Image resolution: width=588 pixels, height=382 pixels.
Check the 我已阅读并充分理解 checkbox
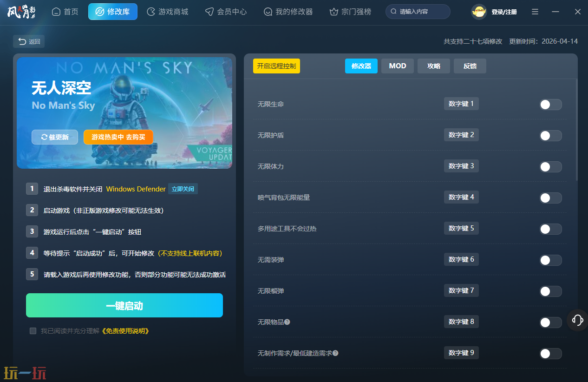point(33,331)
